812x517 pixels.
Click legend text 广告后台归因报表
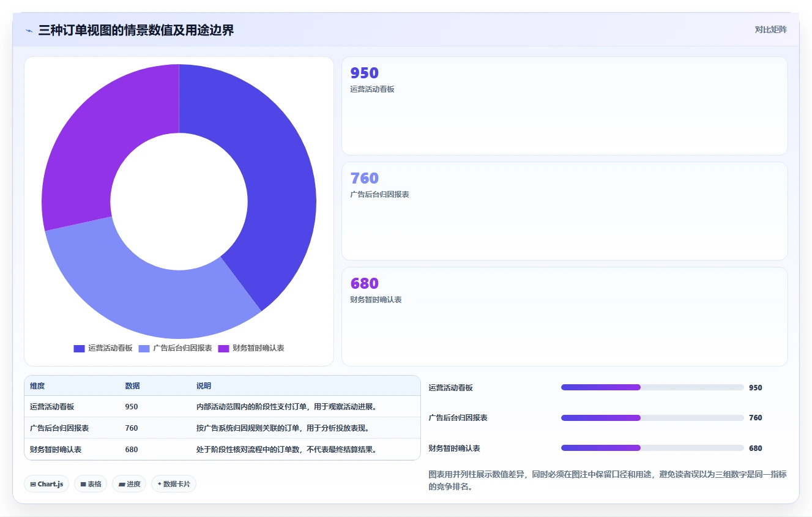coord(182,348)
